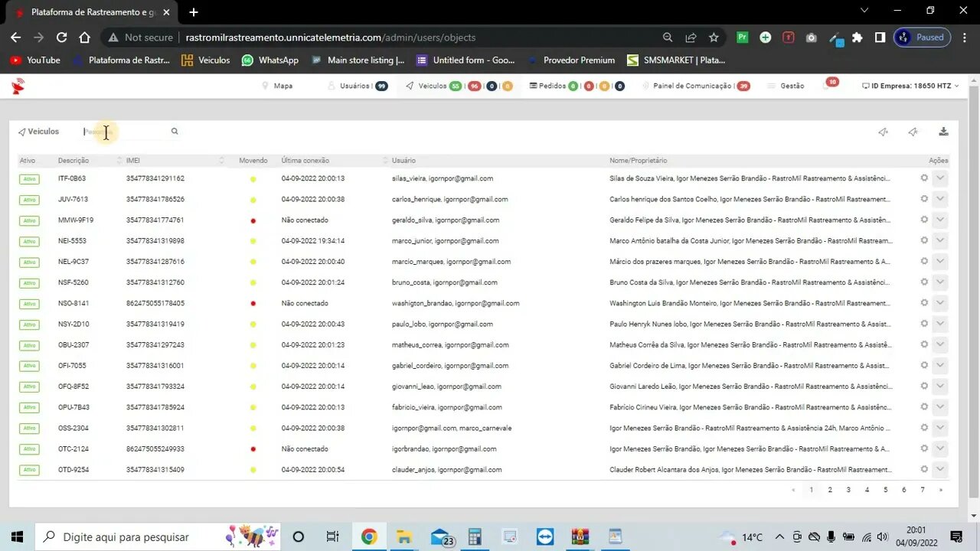Select the Veículos menu item
980x551 pixels.
pyautogui.click(x=459, y=86)
